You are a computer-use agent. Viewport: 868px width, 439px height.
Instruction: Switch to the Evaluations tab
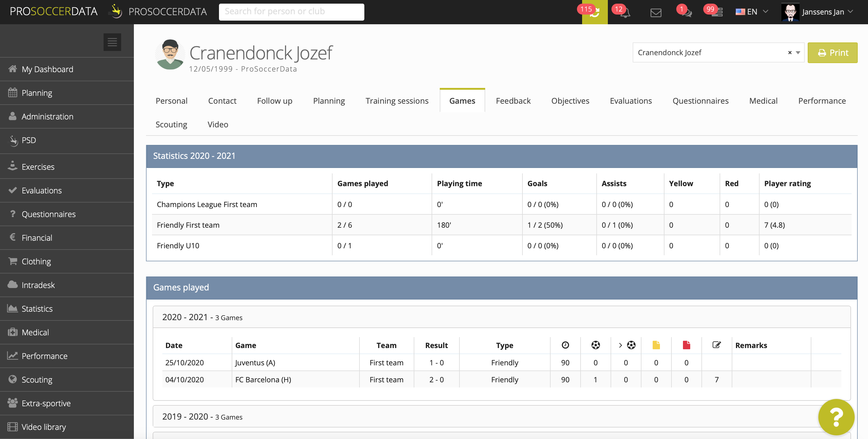631,101
